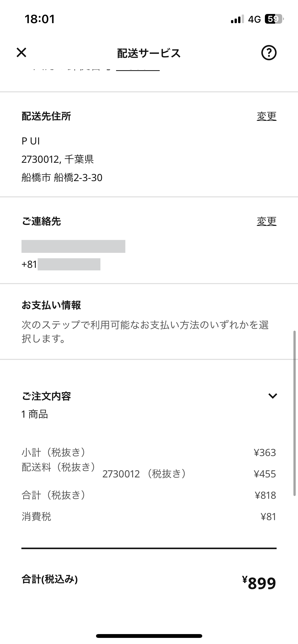The image size is (298, 644).
Task: Tap the 4G network indicator
Action: (x=254, y=19)
